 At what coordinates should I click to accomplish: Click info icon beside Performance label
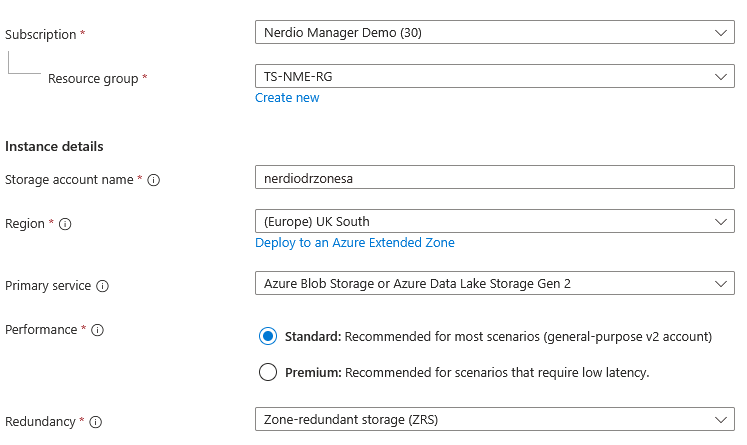tap(98, 330)
